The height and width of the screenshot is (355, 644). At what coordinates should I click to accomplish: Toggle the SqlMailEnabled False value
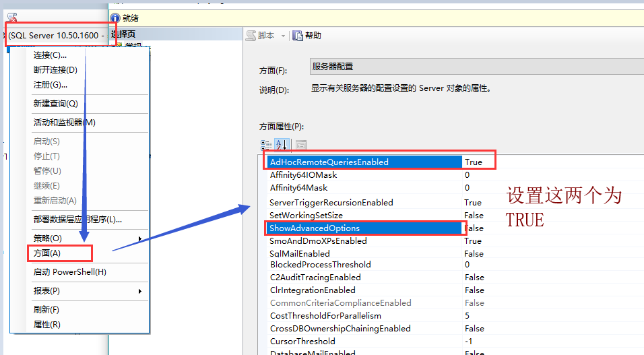(x=474, y=254)
